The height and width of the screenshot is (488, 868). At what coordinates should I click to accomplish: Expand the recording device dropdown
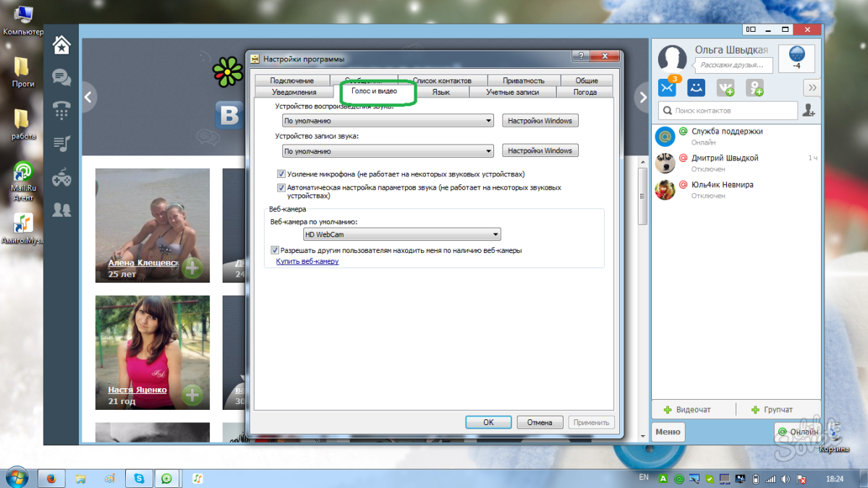click(x=388, y=151)
